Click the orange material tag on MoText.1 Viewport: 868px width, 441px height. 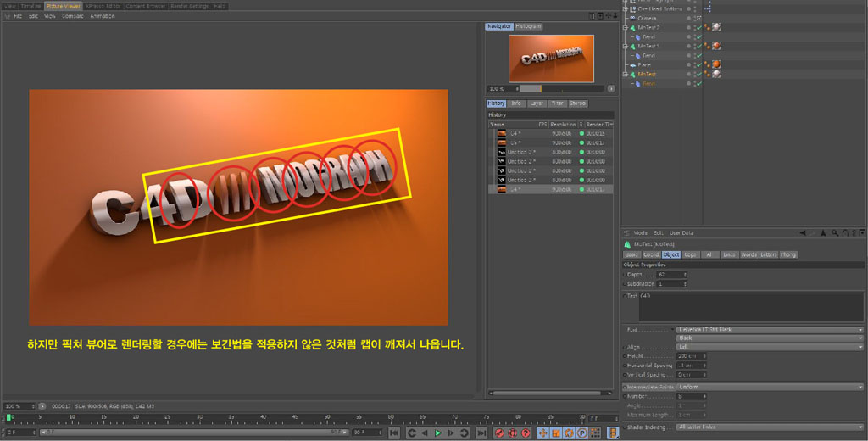716,46
